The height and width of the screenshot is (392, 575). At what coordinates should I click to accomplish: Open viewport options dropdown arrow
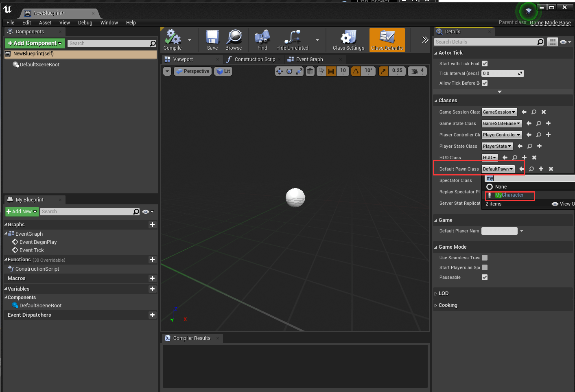[x=167, y=71]
